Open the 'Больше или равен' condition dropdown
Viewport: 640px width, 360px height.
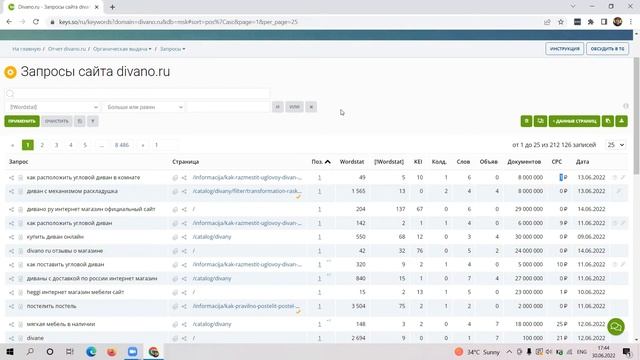(144, 107)
